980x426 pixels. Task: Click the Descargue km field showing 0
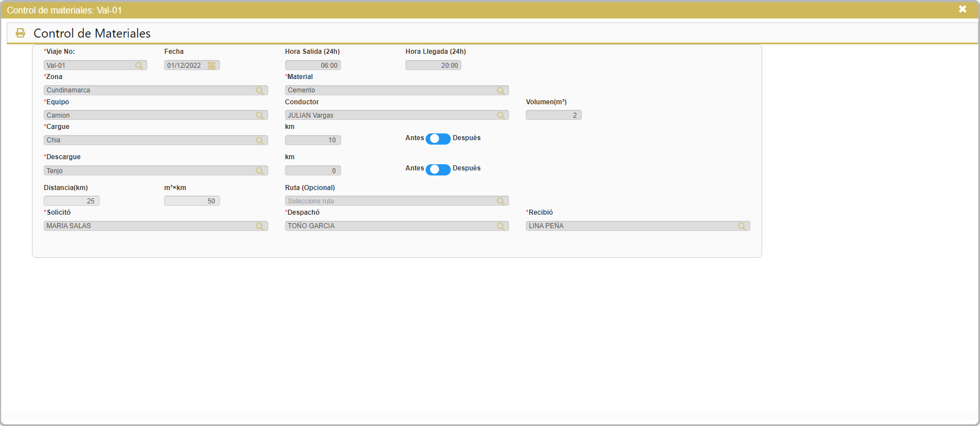click(313, 171)
